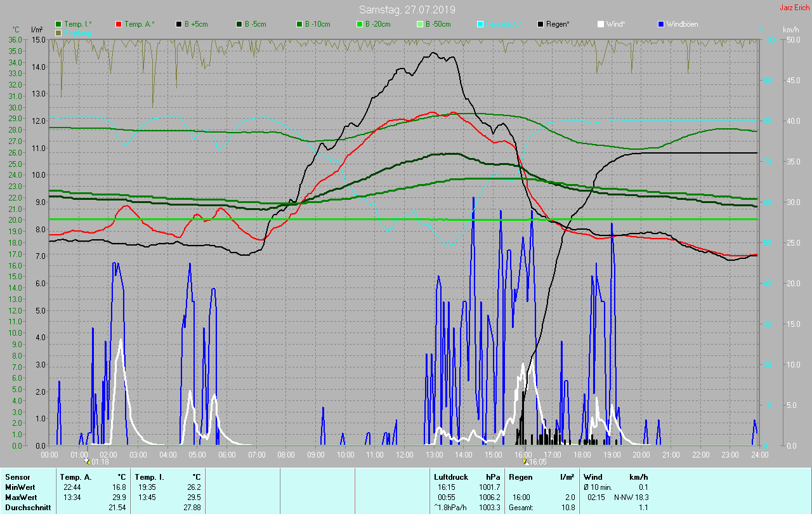Click the B -10cm legend square

click(299, 24)
